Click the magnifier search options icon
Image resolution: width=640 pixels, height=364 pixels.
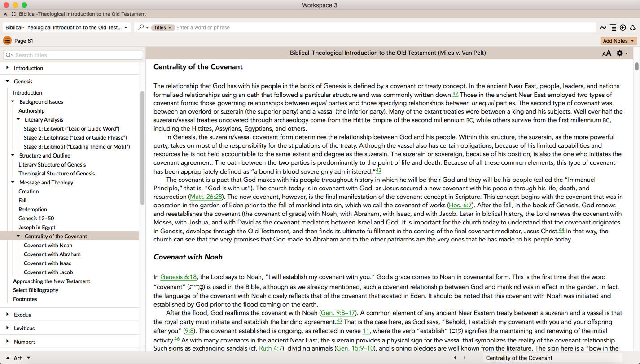pyautogui.click(x=143, y=27)
